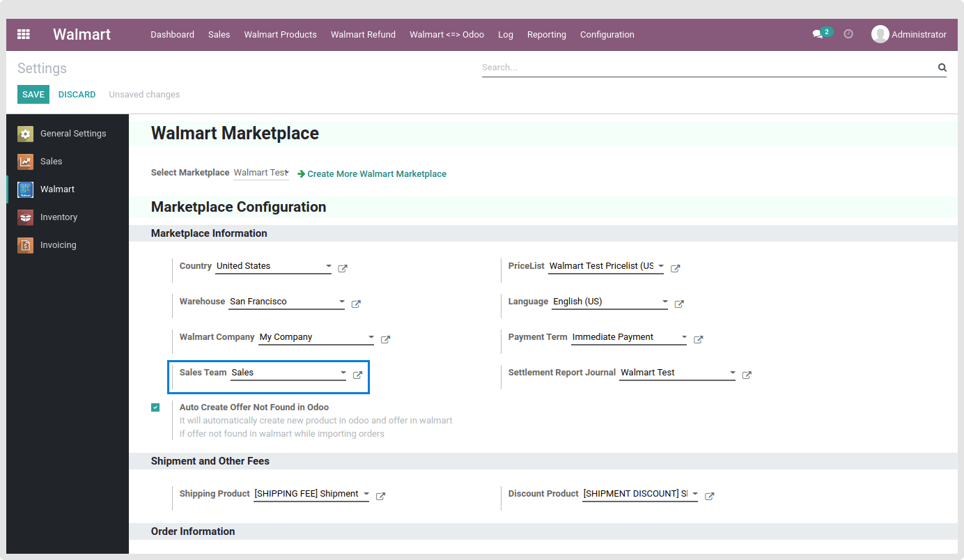The image size is (964, 560).
Task: Toggle Auto Create Offer Not Found checkbox
Action: coord(155,407)
